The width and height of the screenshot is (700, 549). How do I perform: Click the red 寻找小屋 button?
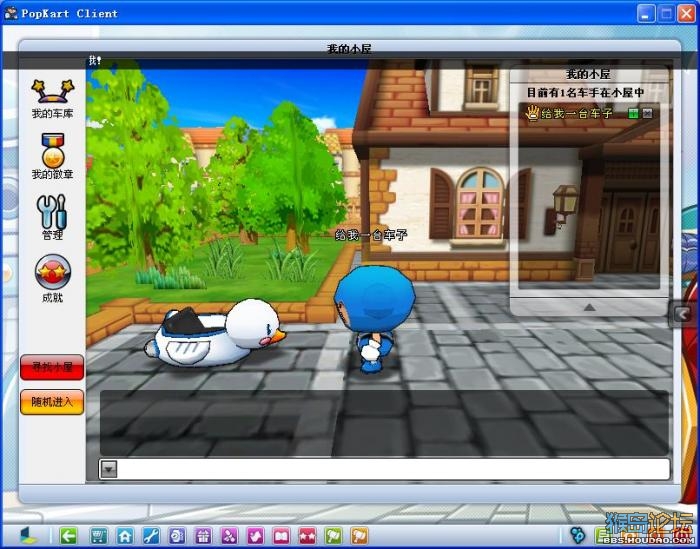coord(52,367)
